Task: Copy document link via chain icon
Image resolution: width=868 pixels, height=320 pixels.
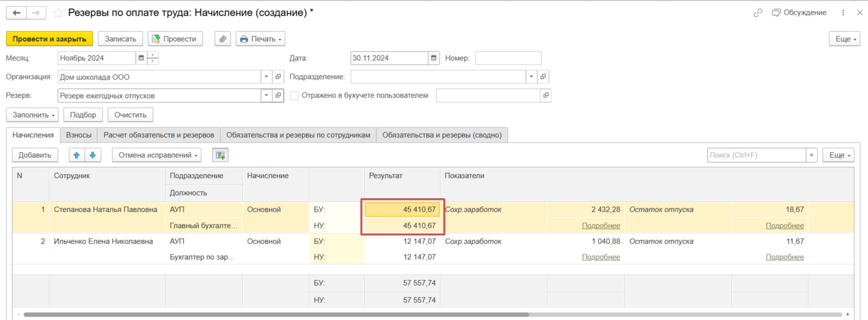Action: point(758,13)
